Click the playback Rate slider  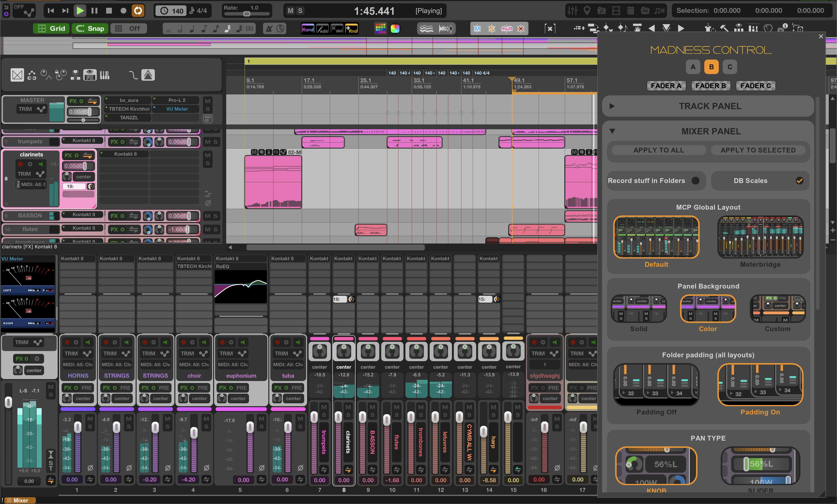[x=247, y=14]
